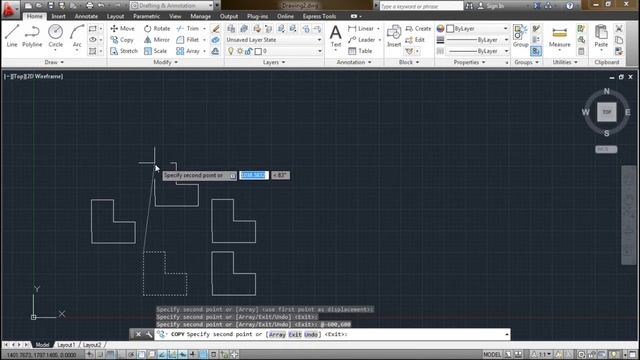
Task: Choose Array option in command line
Action: [277, 334]
